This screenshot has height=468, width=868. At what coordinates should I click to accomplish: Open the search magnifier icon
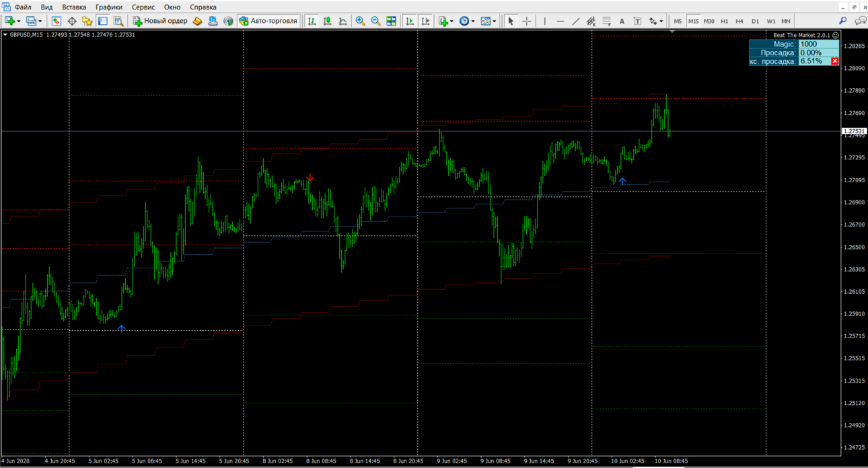842,21
